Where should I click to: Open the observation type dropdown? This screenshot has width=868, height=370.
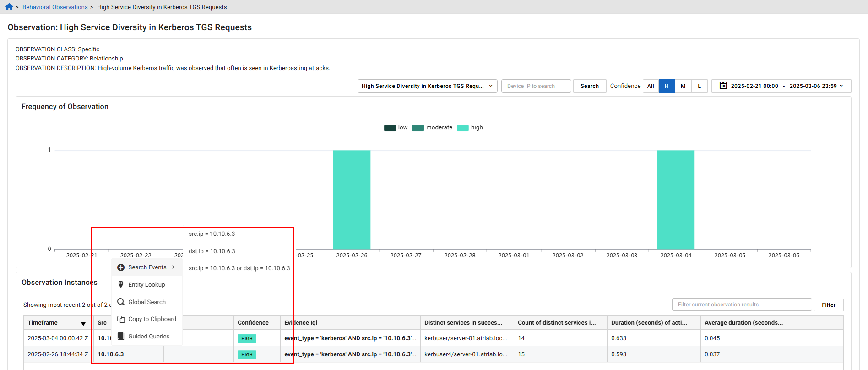tap(427, 86)
